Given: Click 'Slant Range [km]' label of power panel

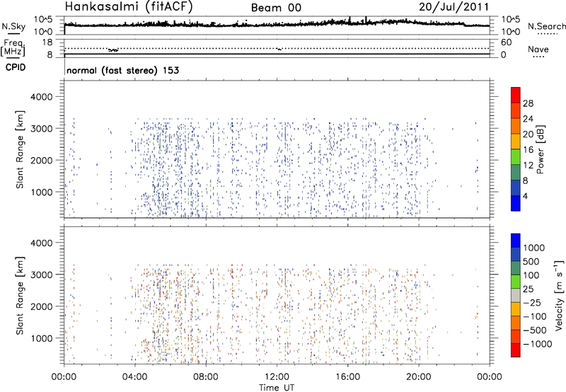Looking at the screenshot, I should [20, 149].
